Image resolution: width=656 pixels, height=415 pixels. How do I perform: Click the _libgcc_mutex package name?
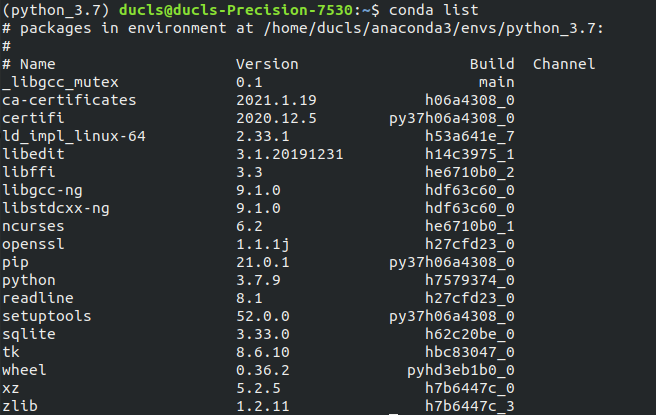(56, 83)
